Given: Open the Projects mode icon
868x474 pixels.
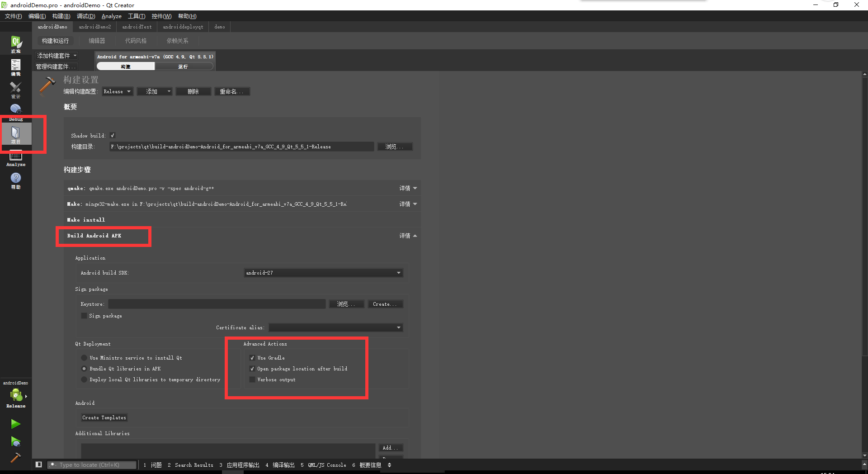Looking at the screenshot, I should pos(16,135).
